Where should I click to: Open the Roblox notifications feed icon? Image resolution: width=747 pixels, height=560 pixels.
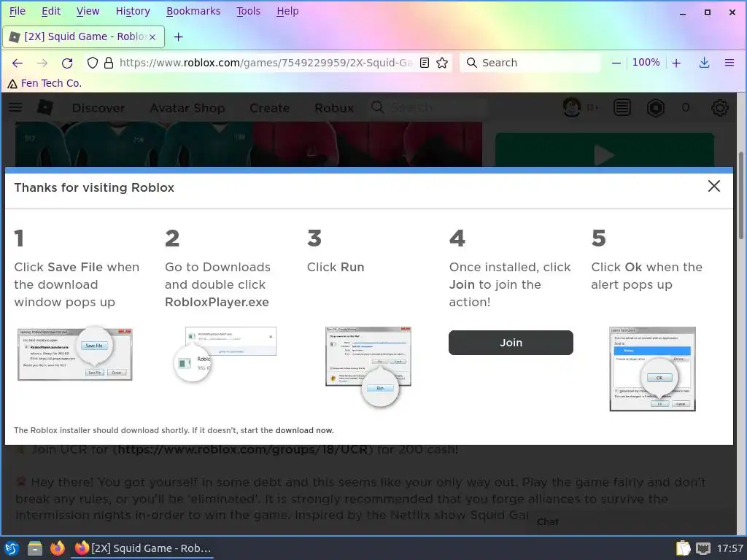(x=622, y=108)
